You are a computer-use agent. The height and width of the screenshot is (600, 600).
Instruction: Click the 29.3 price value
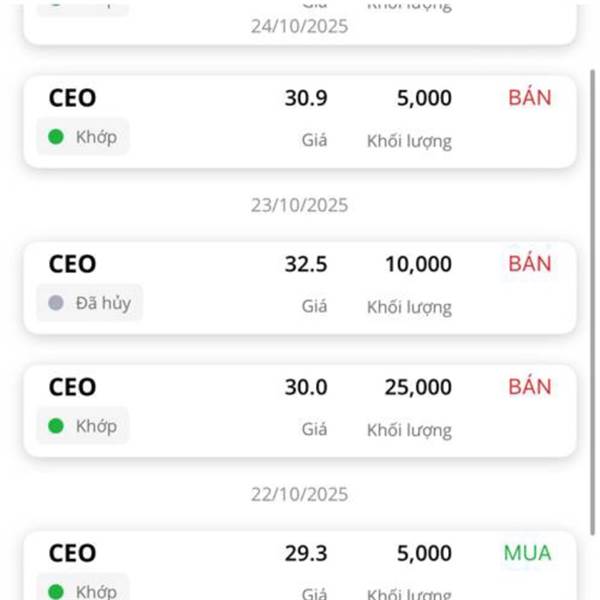pos(305,554)
